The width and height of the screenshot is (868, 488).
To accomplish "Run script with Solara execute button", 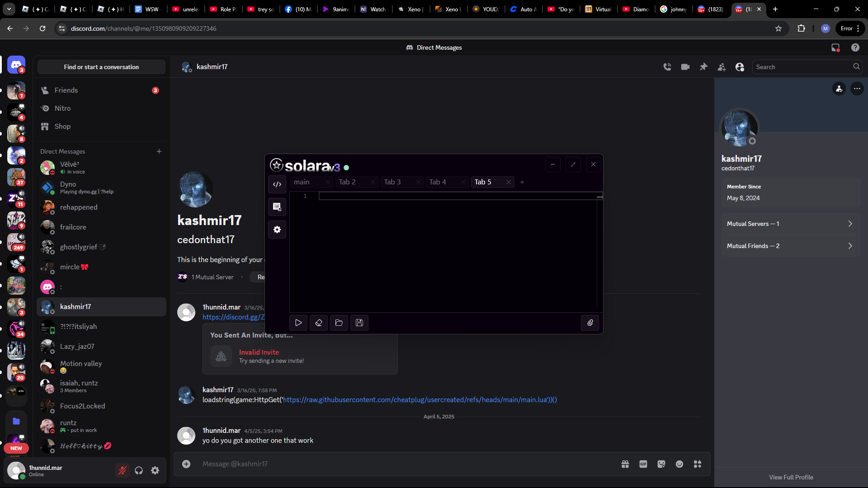I will pyautogui.click(x=298, y=323).
